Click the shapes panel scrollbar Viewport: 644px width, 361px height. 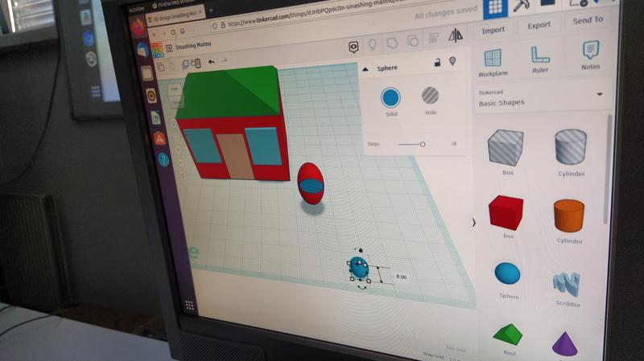coord(608,170)
